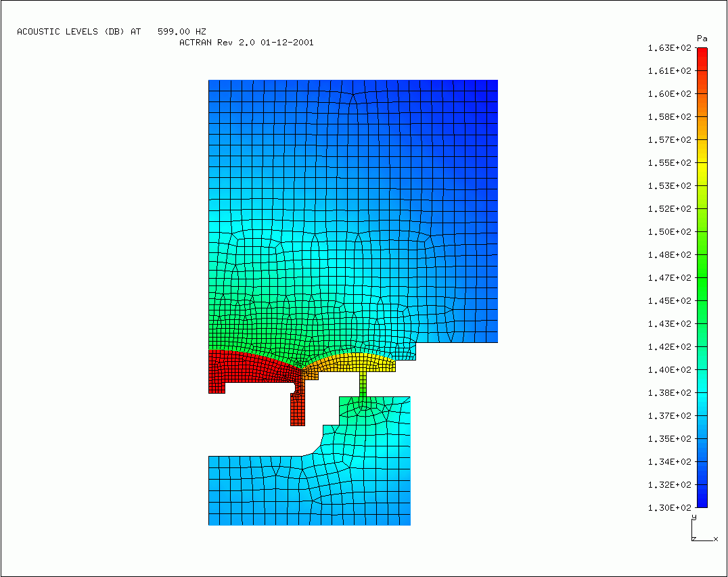Image resolution: width=728 pixels, height=577 pixels.
Task: Click the 1.63E+02 maximum legend label
Action: (669, 48)
